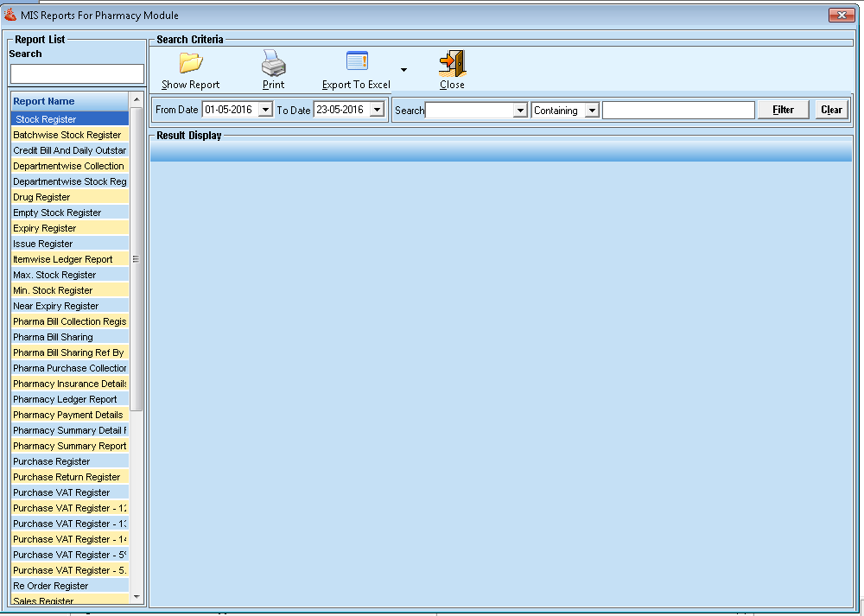Open the From Date picker dropdown
Image resolution: width=864 pixels, height=616 pixels.
click(265, 110)
